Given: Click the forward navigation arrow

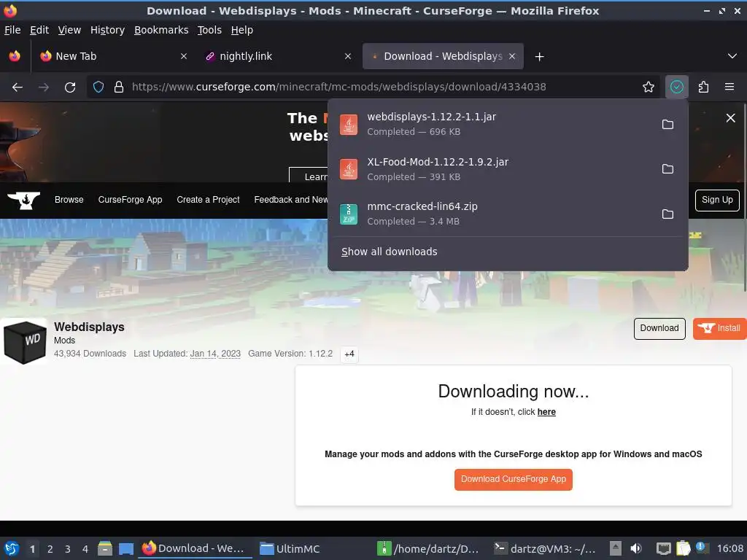Looking at the screenshot, I should (44, 87).
